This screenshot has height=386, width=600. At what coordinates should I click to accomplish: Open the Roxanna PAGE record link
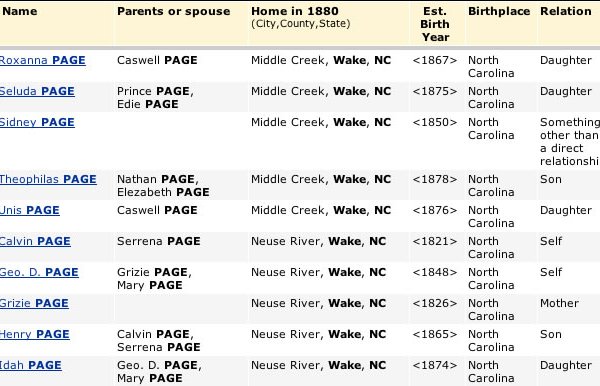coord(42,60)
